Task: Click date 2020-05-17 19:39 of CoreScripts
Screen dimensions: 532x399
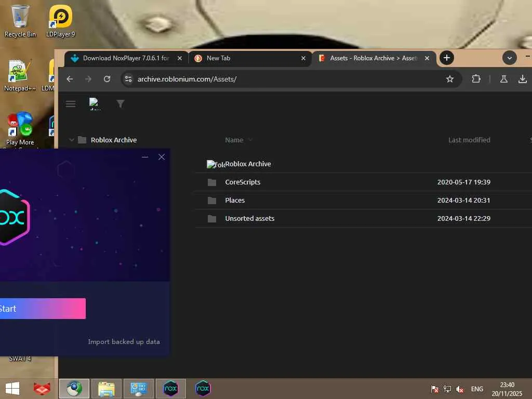Action: click(463, 182)
